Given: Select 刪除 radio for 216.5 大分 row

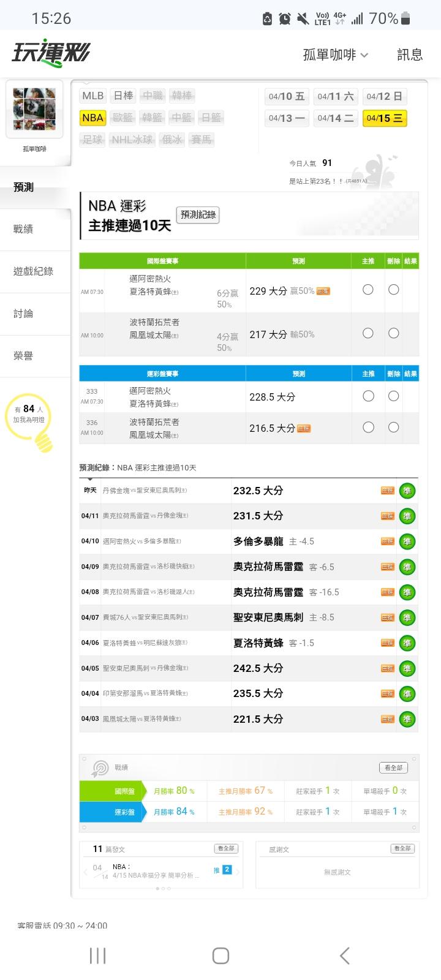Looking at the screenshot, I should 394,428.
